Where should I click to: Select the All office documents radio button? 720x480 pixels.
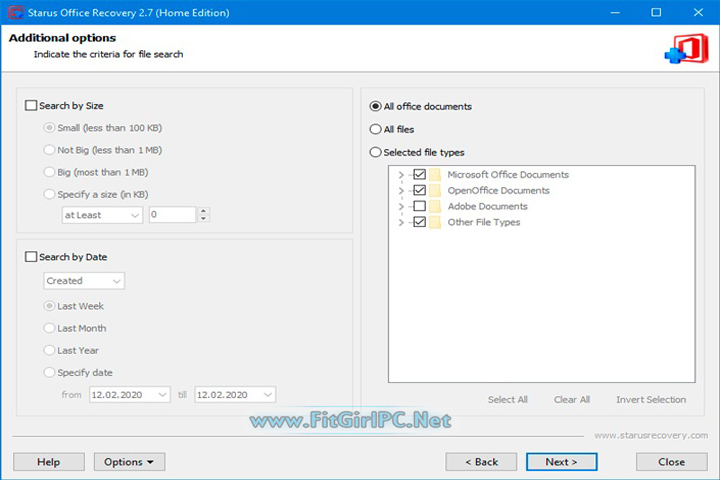[x=375, y=107]
